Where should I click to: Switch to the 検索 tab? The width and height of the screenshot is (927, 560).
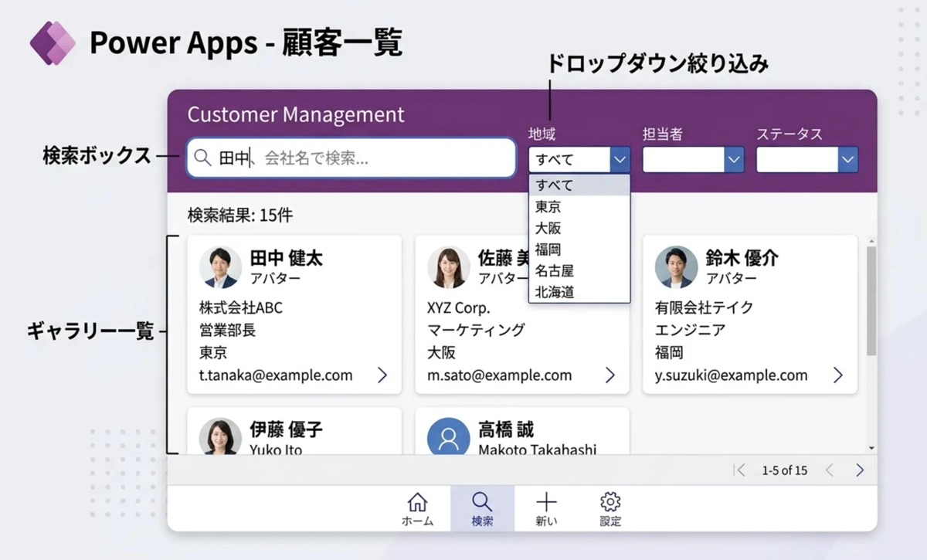[482, 508]
